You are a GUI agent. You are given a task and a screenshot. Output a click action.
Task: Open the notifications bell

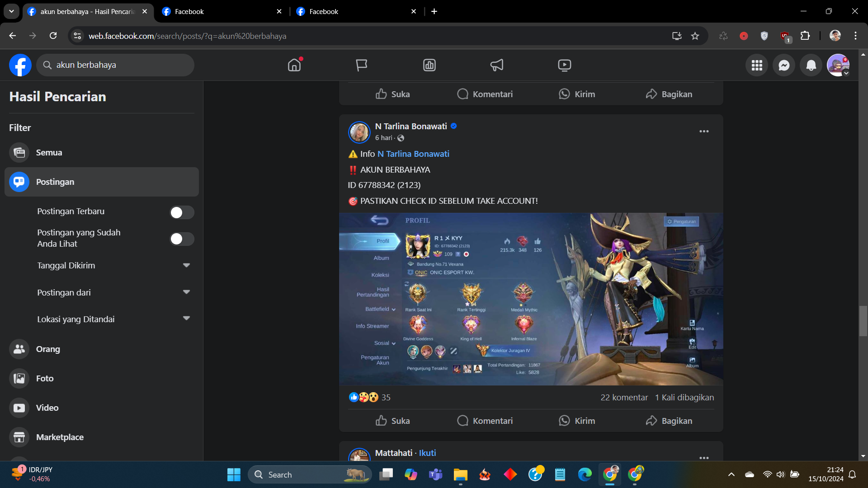pyautogui.click(x=811, y=66)
